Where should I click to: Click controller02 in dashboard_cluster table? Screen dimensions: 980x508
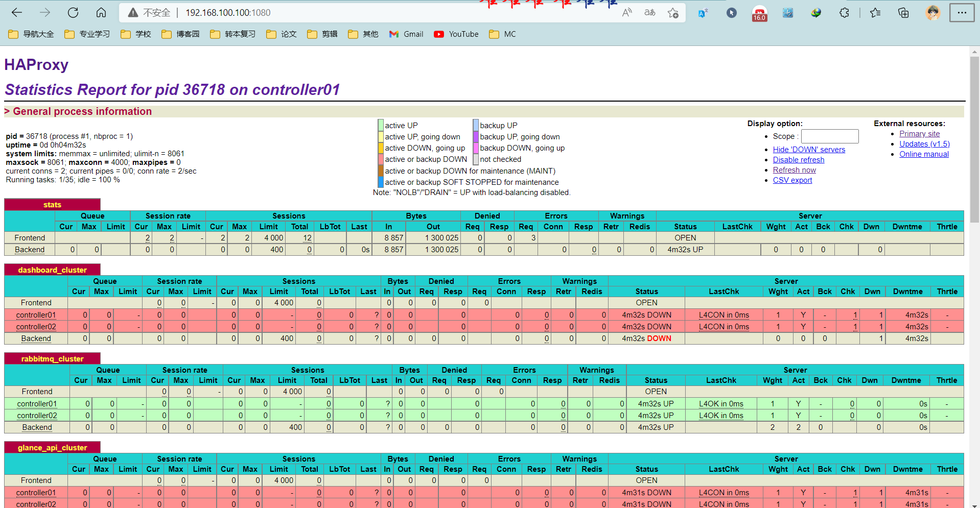tap(36, 327)
